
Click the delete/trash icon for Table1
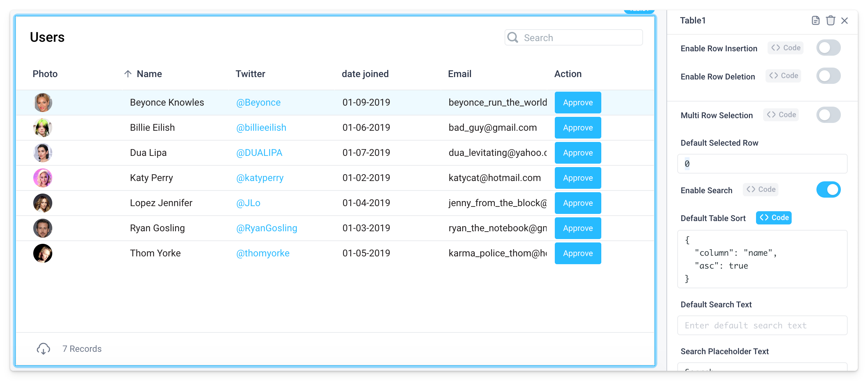(x=830, y=20)
